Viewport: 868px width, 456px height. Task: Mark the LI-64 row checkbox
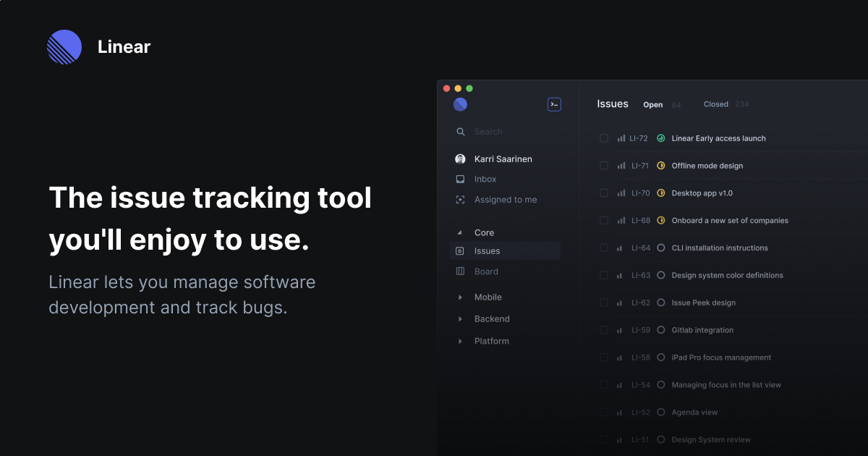604,248
